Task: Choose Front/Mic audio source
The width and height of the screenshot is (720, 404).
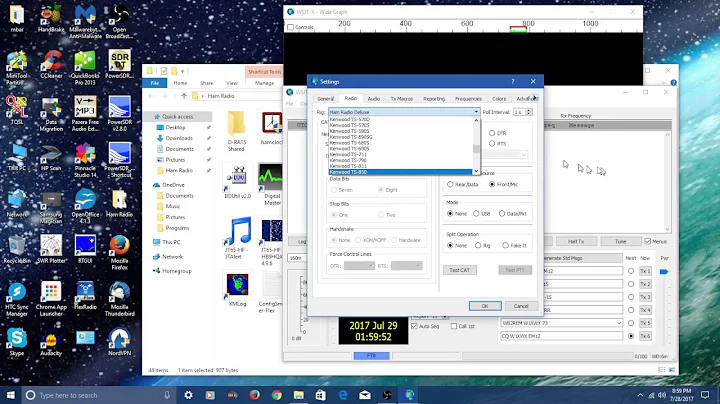Action: pyautogui.click(x=492, y=184)
